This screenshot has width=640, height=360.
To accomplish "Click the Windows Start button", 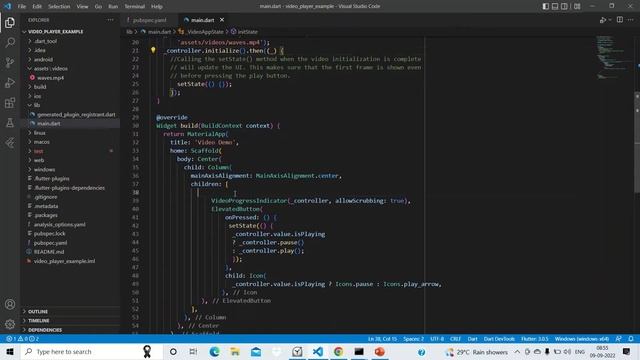I will point(10,351).
